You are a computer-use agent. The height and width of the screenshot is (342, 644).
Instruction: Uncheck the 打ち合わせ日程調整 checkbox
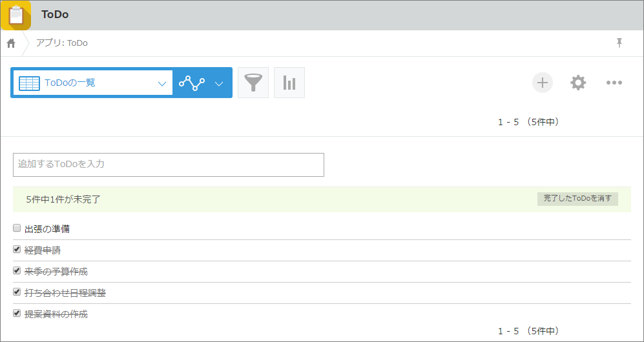tap(17, 292)
